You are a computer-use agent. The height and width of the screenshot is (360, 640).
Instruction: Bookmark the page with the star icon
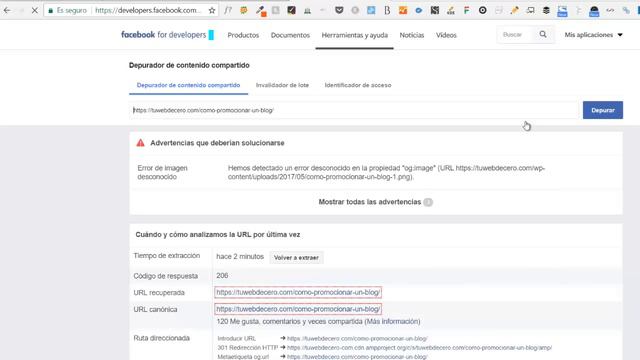(211, 11)
